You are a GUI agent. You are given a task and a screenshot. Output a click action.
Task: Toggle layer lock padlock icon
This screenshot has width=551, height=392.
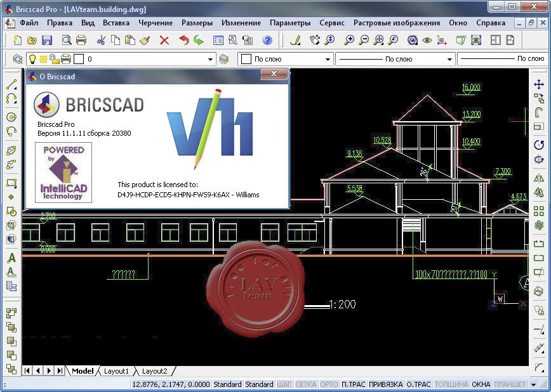[54, 59]
